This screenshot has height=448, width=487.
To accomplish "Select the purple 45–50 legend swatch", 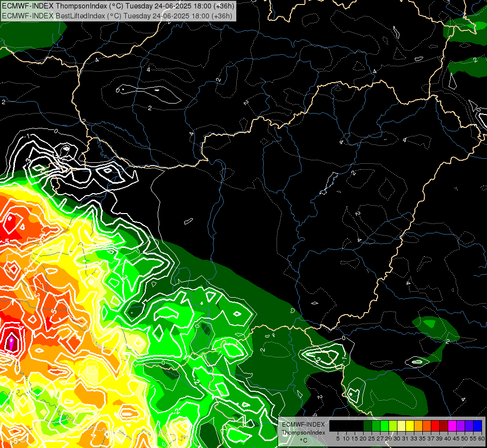I will click(x=461, y=426).
